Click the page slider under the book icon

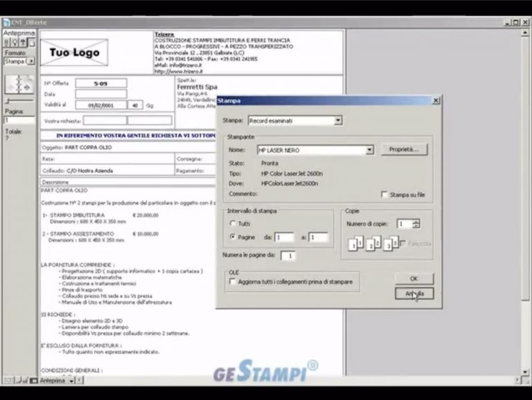19,102
